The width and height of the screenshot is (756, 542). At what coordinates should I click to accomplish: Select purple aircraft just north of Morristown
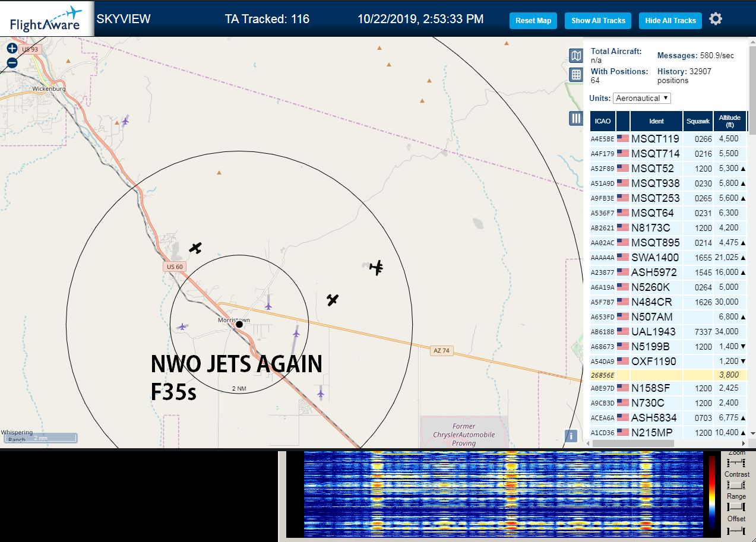pos(268,306)
